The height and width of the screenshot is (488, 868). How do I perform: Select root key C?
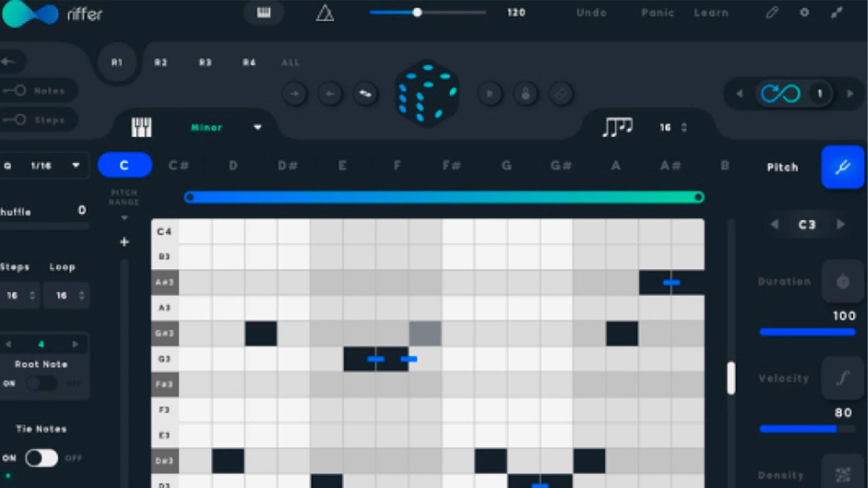coord(125,165)
